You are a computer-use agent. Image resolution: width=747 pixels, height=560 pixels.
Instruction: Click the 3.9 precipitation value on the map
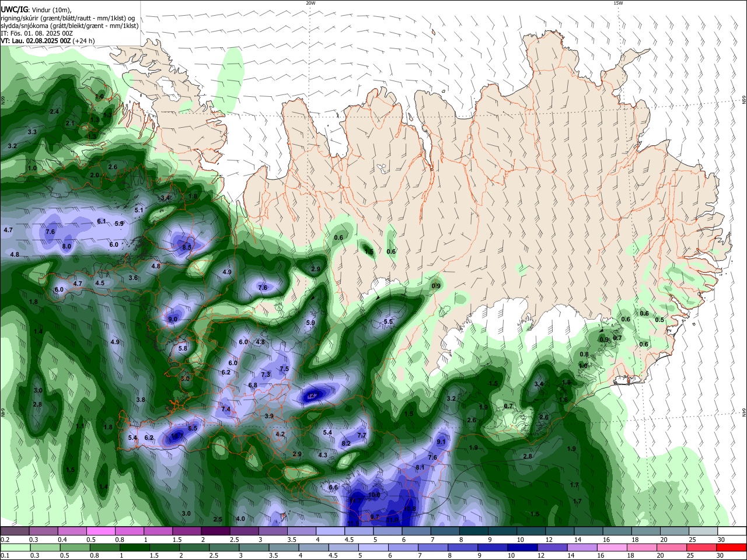point(269,416)
